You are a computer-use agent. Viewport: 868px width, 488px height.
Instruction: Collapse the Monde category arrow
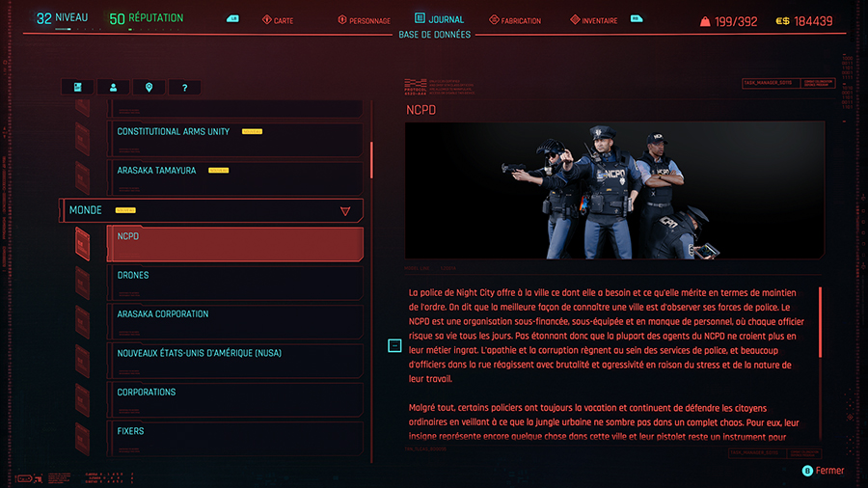(345, 210)
